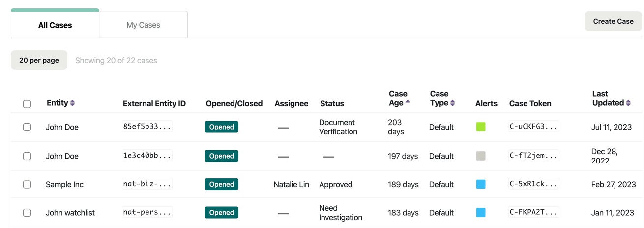Click the Create Case button
The image size is (644, 228).
[613, 21]
